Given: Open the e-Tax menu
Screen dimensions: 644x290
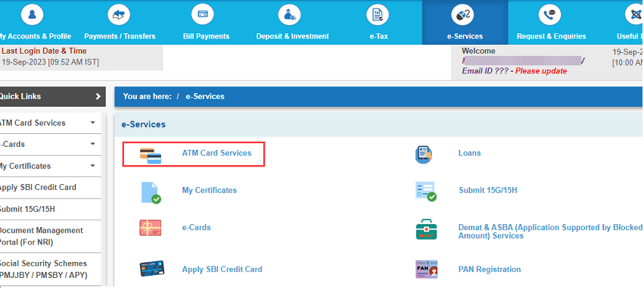Looking at the screenshot, I should point(378,36).
